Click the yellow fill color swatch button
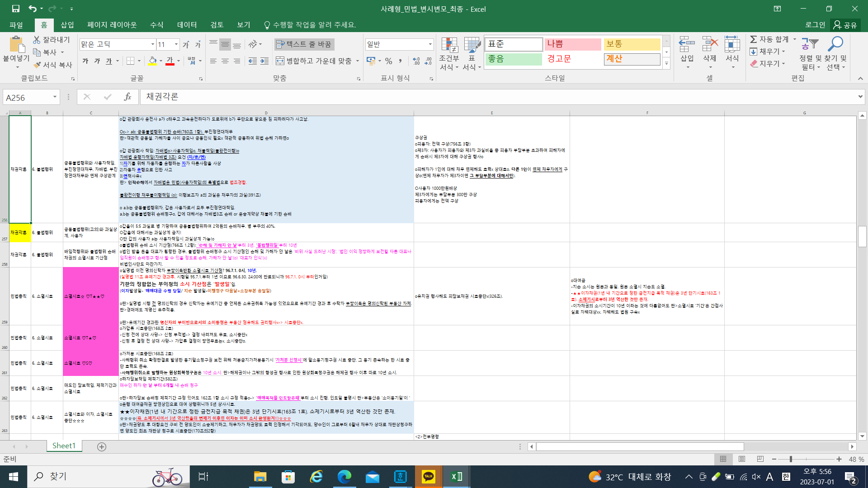Viewport: 868px width, 488px height. pyautogui.click(x=152, y=61)
